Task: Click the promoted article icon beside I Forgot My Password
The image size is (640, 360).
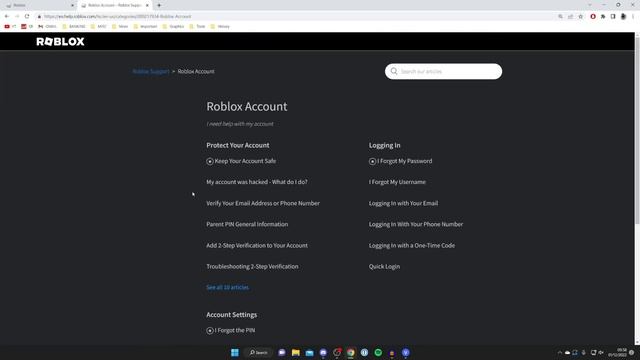Action: point(372,161)
